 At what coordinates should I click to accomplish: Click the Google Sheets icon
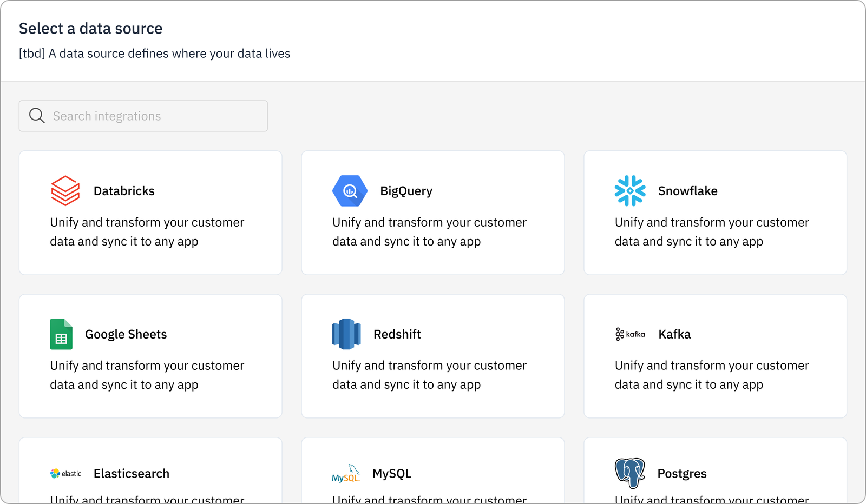point(61,334)
